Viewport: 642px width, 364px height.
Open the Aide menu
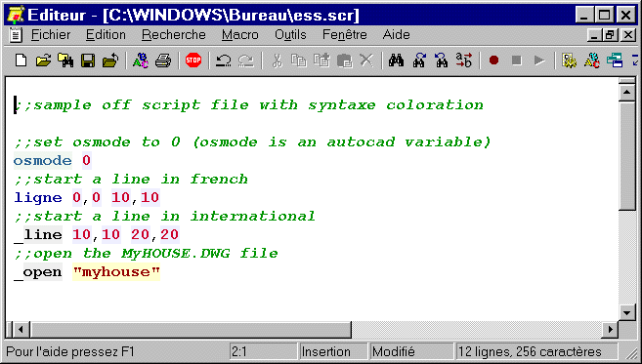click(397, 35)
